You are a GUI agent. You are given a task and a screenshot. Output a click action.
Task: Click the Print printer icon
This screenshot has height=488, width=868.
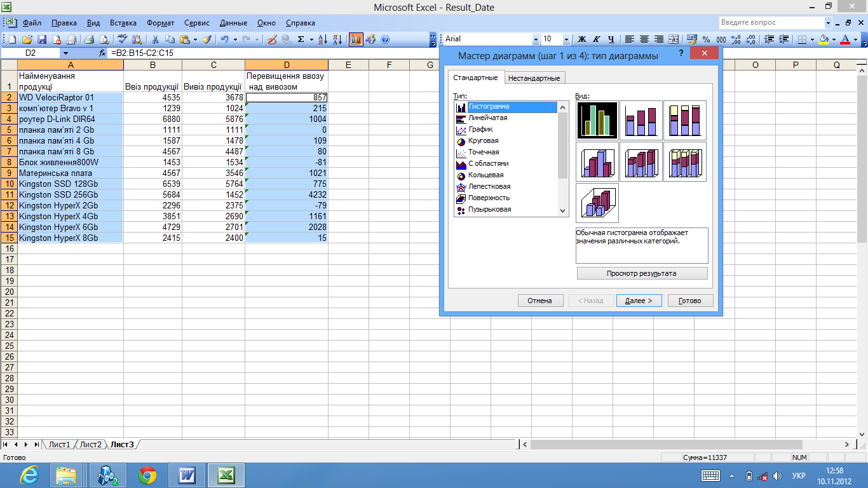tap(90, 39)
